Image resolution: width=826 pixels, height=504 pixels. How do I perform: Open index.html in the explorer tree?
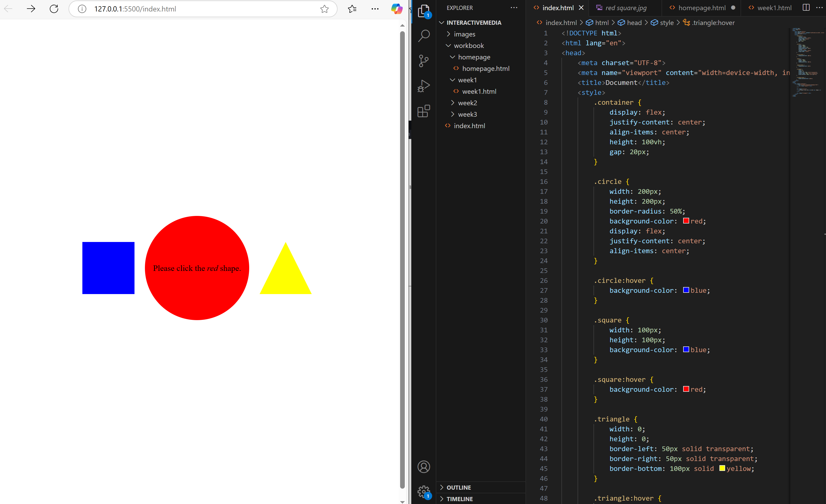point(481,126)
